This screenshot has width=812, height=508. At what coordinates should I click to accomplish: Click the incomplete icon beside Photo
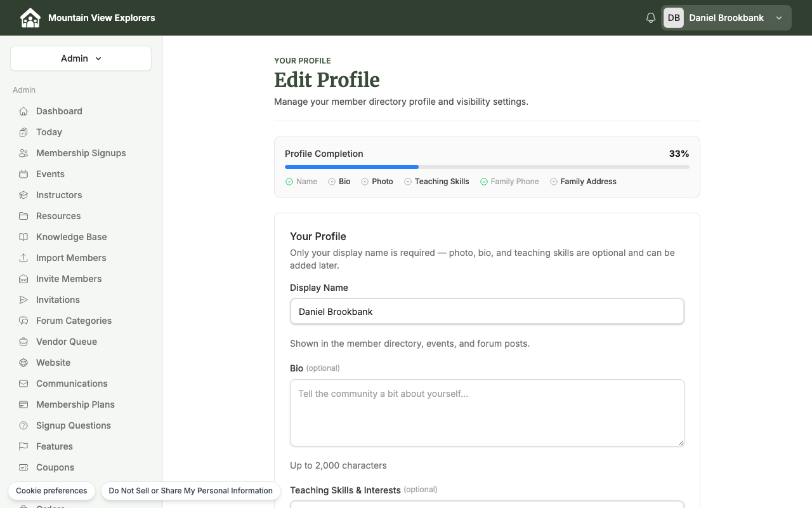365,182
